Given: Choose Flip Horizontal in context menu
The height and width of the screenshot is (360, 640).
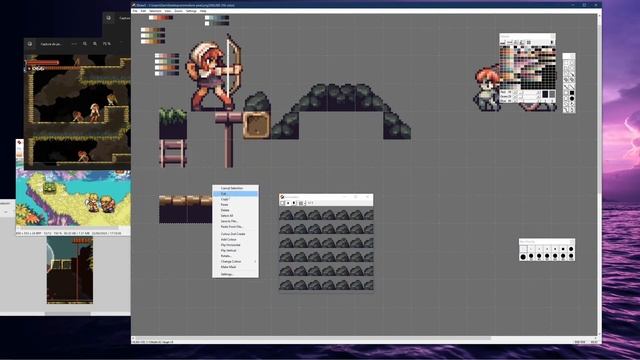Looking at the screenshot, I should [235, 245].
